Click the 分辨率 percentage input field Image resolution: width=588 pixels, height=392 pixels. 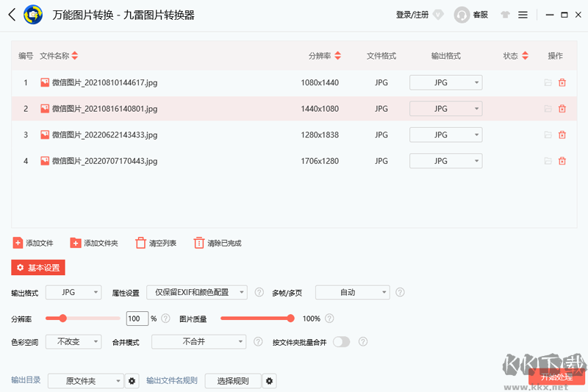pos(137,318)
